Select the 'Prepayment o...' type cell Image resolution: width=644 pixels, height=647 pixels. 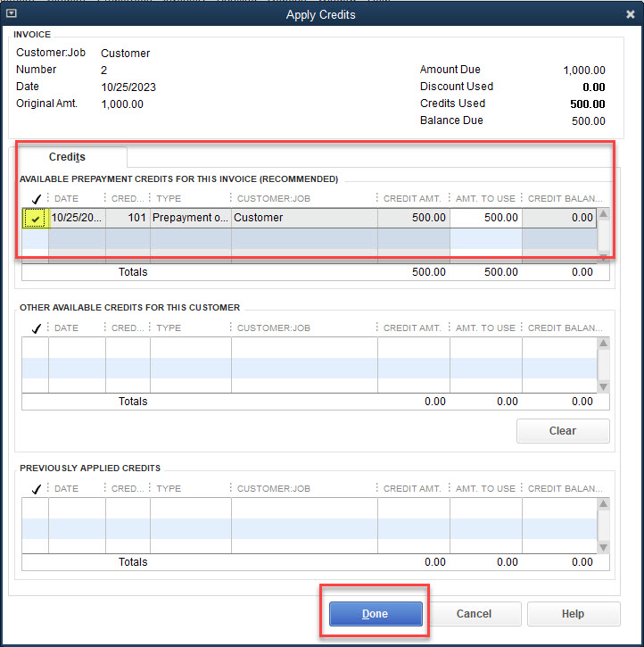(191, 218)
